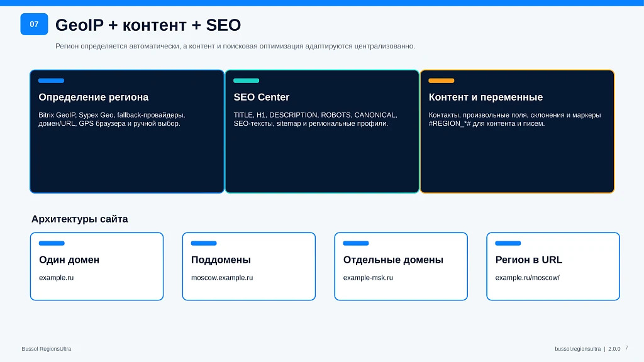Click the "Один домен" heading
Image resolution: width=644 pixels, height=362 pixels.
click(69, 260)
